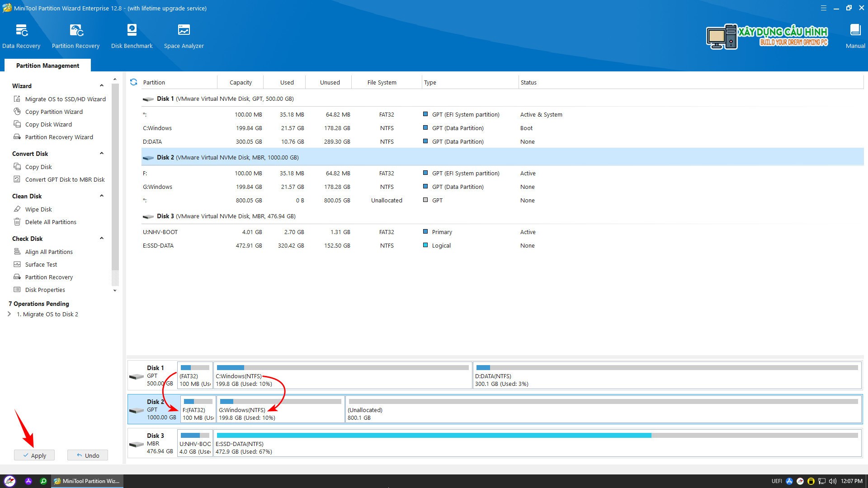Select Unallocated 800.1 GB block in disk map

click(604, 409)
